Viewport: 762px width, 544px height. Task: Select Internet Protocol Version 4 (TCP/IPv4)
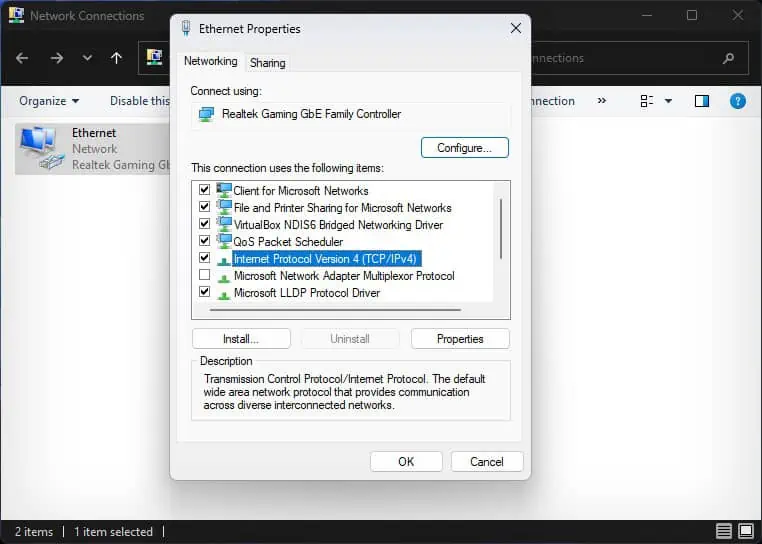[x=327, y=259]
